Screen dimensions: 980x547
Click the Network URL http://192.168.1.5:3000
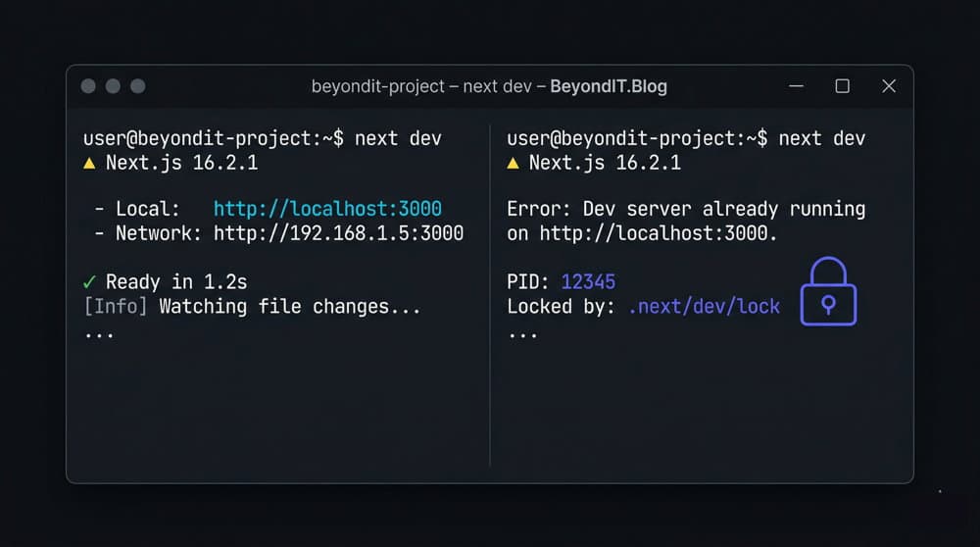339,233
